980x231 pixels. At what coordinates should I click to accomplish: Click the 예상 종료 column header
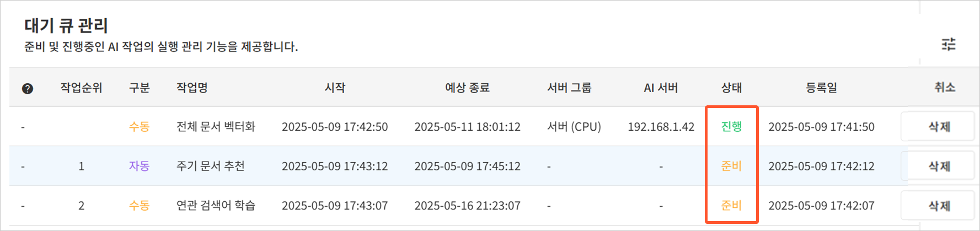pos(467,88)
